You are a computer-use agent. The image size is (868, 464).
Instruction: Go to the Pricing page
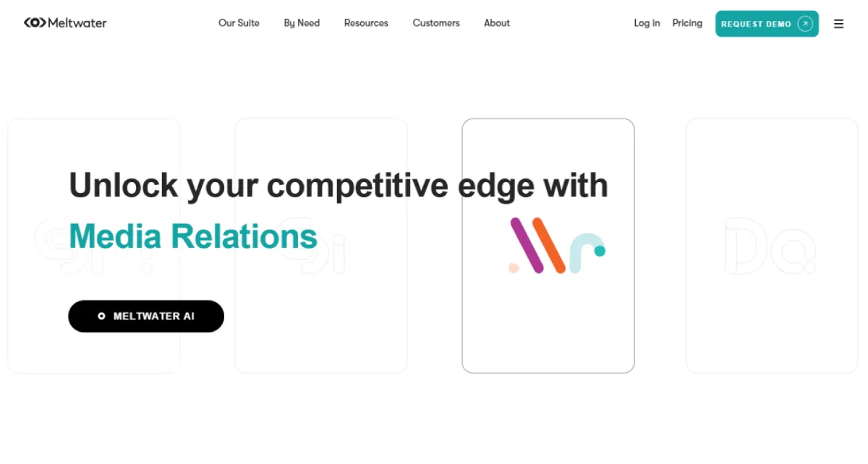[687, 23]
